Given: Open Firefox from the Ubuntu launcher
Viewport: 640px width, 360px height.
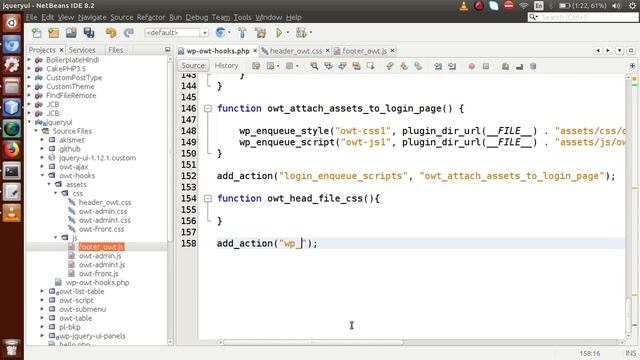Looking at the screenshot, I should pyautogui.click(x=11, y=149).
